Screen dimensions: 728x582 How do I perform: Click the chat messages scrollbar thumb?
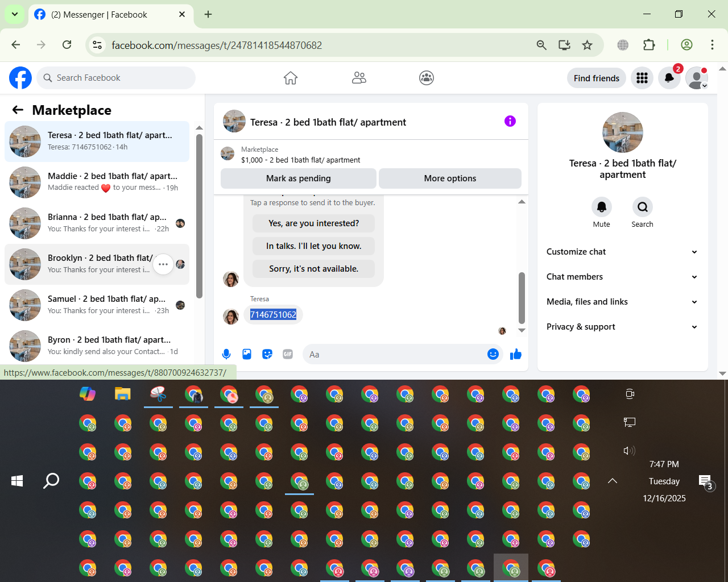pyautogui.click(x=522, y=297)
